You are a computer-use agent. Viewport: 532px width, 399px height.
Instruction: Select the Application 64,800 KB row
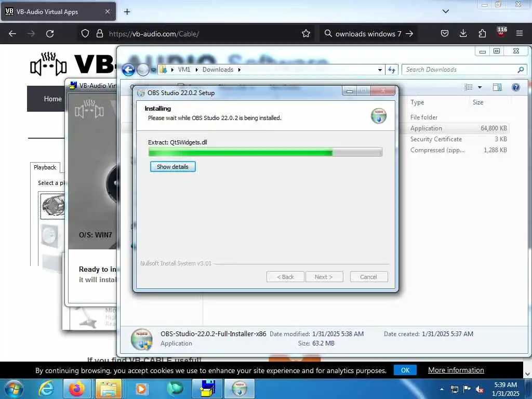pyautogui.click(x=458, y=128)
